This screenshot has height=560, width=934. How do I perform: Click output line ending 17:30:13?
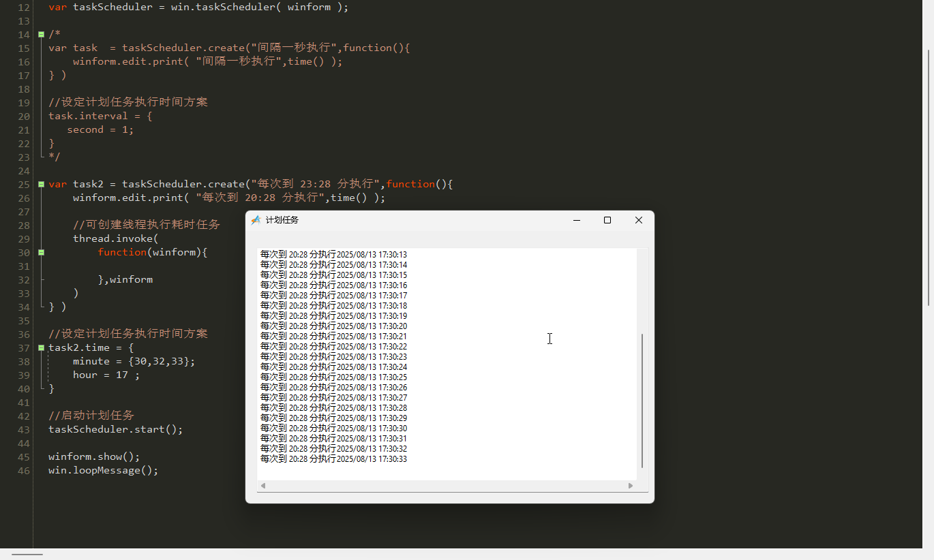click(333, 254)
